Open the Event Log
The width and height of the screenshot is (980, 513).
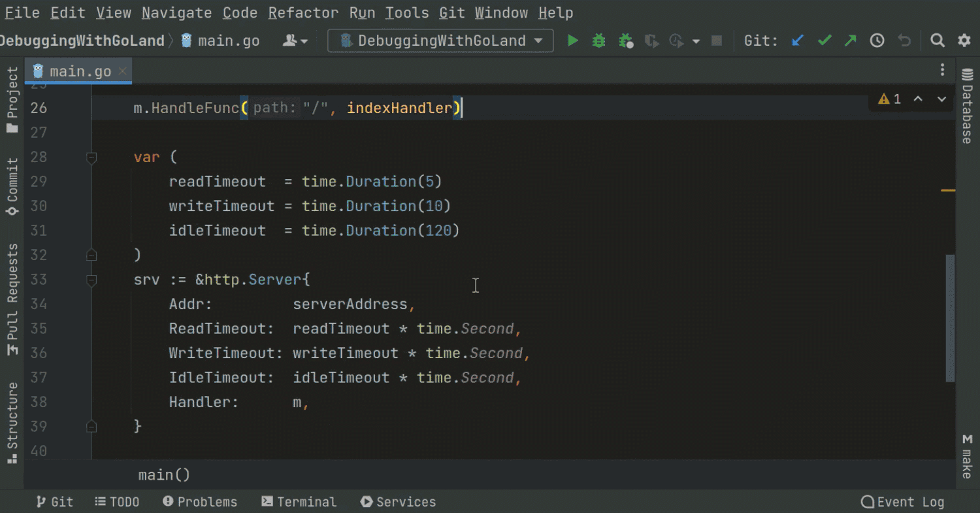point(903,502)
